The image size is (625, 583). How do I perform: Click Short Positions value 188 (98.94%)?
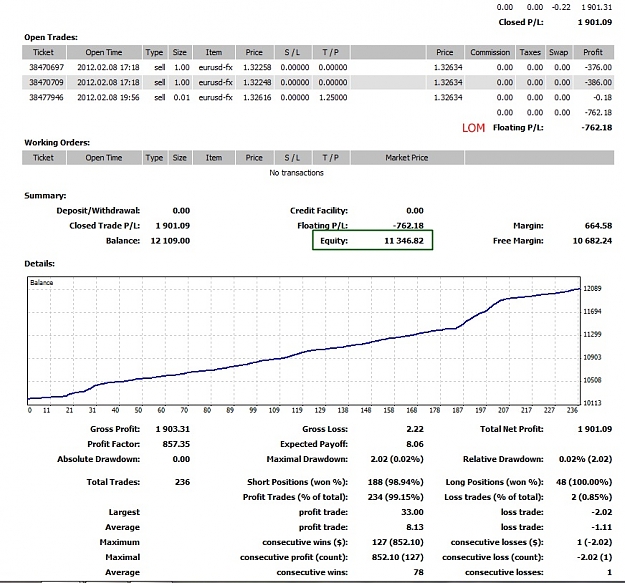click(x=395, y=482)
